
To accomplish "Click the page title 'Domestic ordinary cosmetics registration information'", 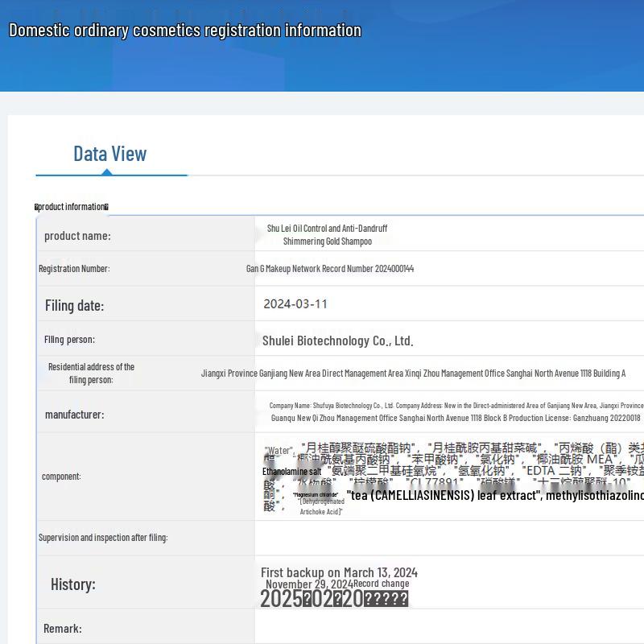I will (184, 31).
